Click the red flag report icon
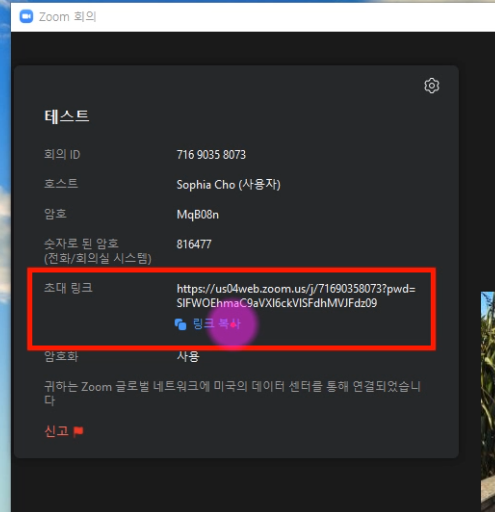This screenshot has height=512, width=495. [78, 432]
